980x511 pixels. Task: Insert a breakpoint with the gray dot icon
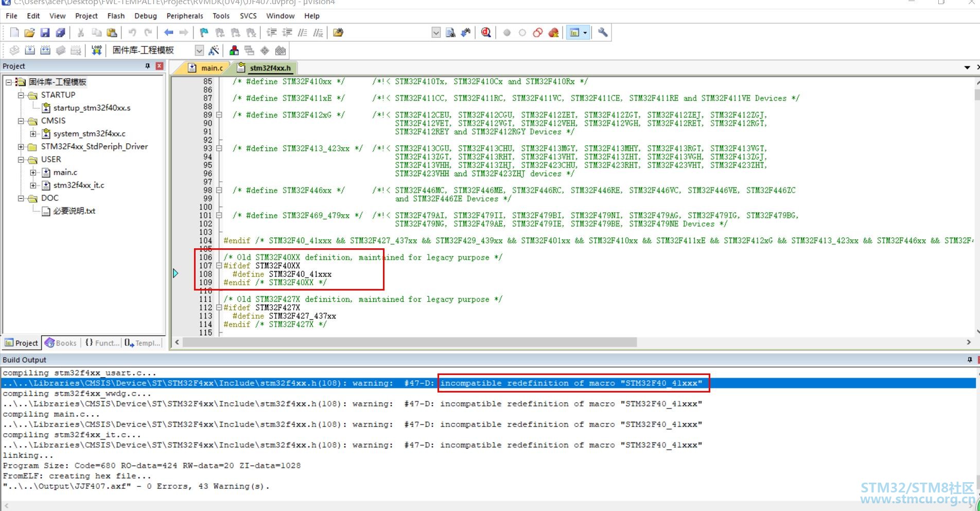click(x=507, y=33)
